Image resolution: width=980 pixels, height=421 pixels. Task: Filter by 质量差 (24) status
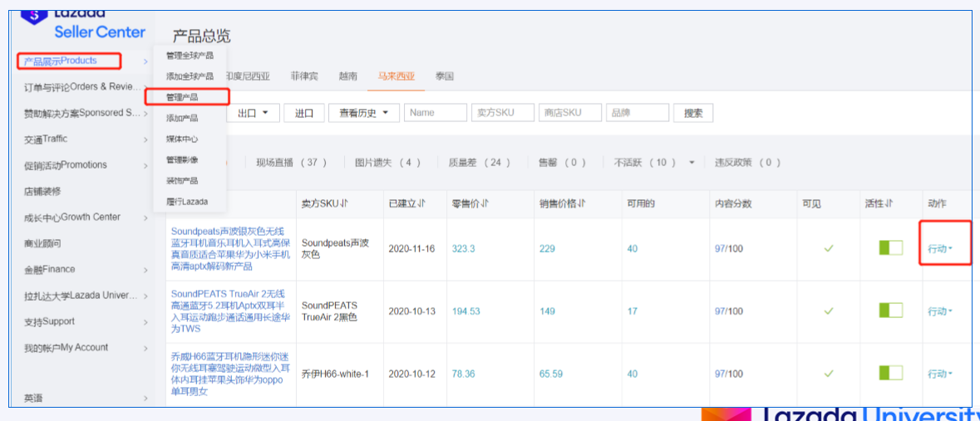[x=480, y=163]
